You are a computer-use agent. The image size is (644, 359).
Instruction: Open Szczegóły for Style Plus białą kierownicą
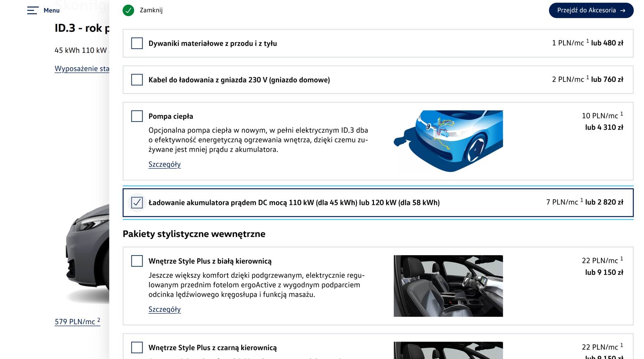[165, 309]
